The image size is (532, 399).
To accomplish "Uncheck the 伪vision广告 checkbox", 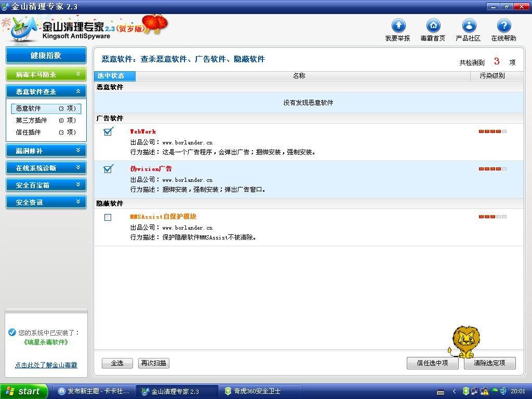I will click(x=108, y=169).
